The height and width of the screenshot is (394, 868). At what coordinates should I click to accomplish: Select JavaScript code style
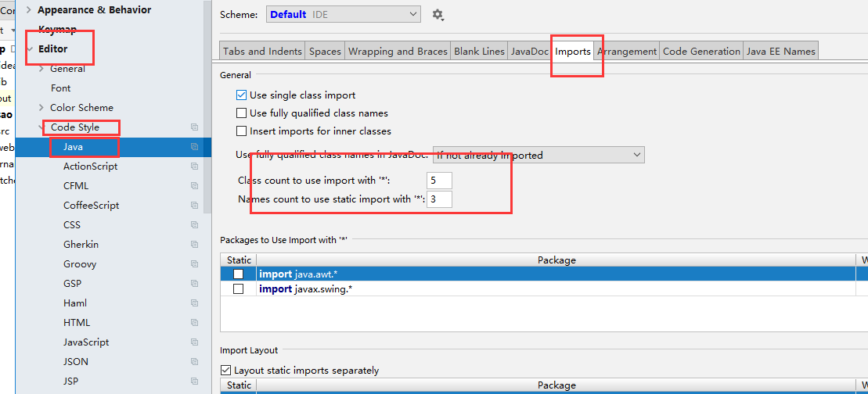pyautogui.click(x=86, y=342)
